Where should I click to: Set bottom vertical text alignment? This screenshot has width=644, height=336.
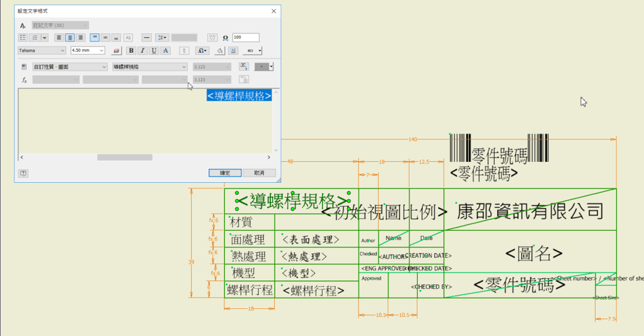(x=116, y=38)
